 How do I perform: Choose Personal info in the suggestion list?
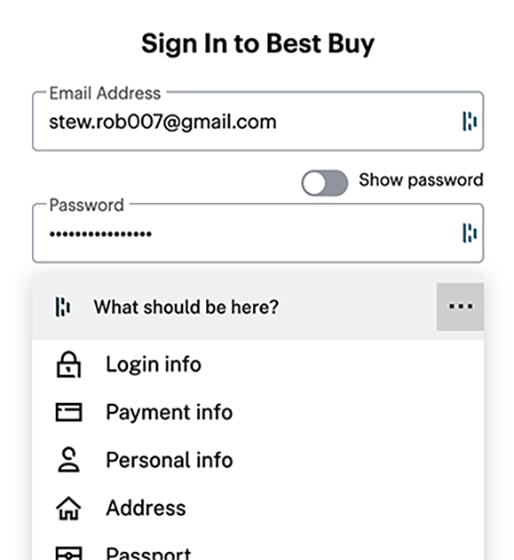258,460
